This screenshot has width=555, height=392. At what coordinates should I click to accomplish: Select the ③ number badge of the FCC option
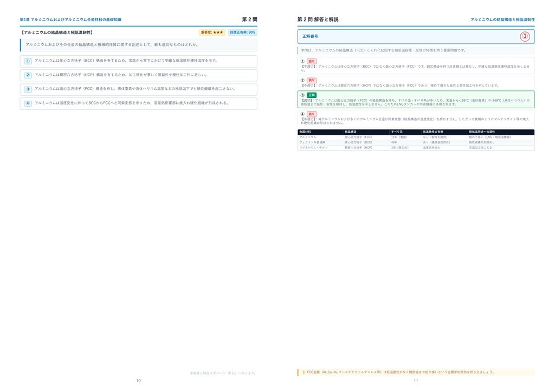coord(28,89)
